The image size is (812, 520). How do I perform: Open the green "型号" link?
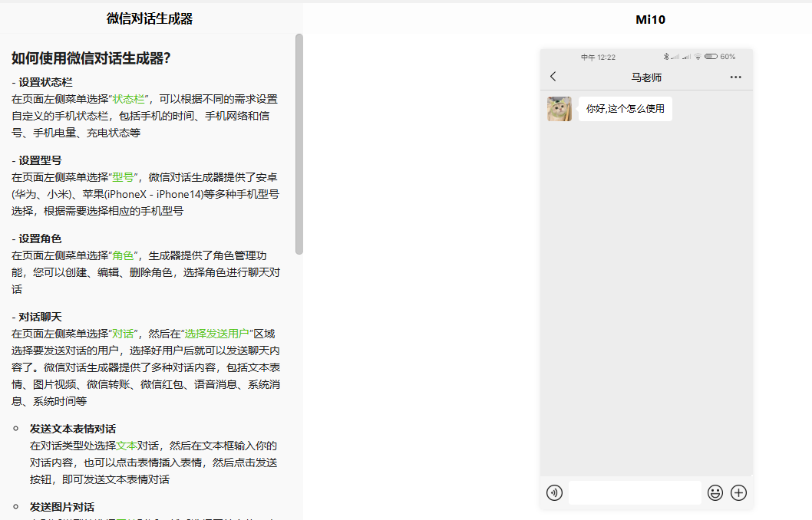click(x=123, y=177)
